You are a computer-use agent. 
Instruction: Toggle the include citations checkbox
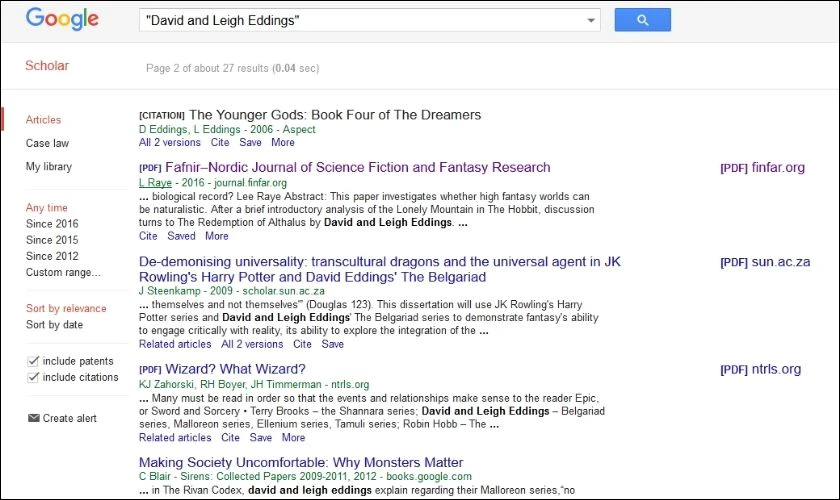(33, 377)
